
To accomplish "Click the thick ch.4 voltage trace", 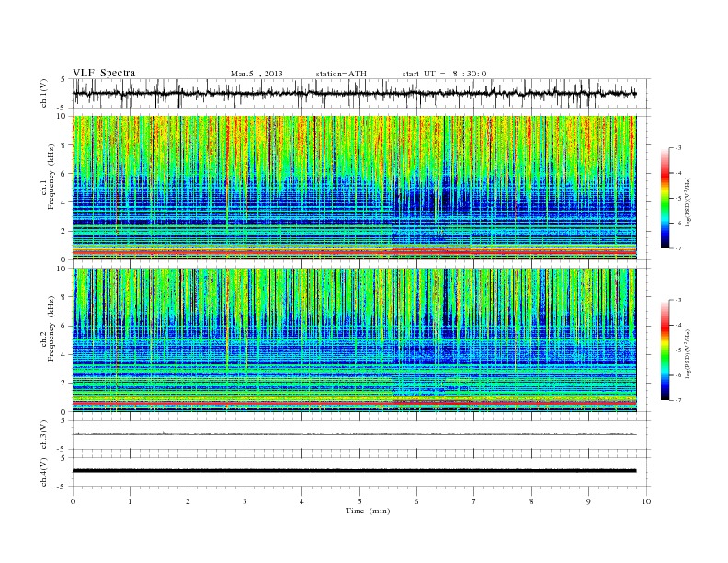I will point(354,471).
